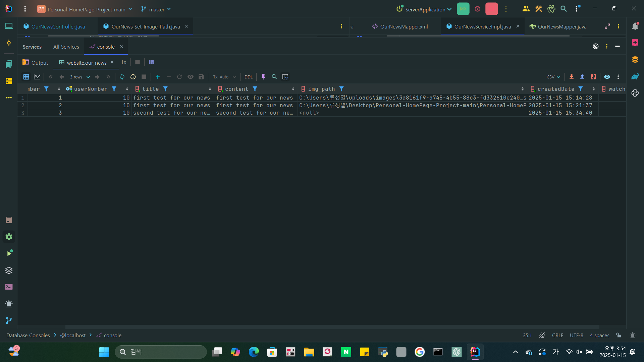Click the pin tab icon
The width and height of the screenshot is (644, 362).
tap(263, 77)
